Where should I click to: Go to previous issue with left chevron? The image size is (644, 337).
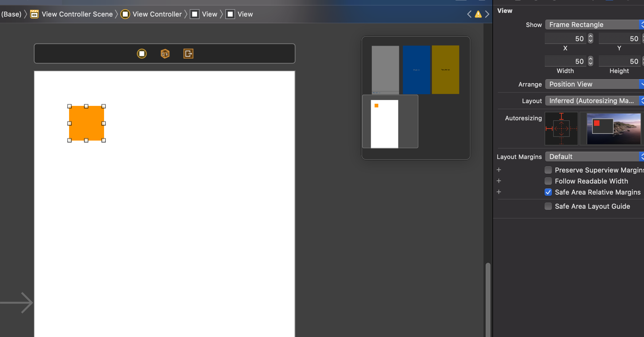point(469,14)
